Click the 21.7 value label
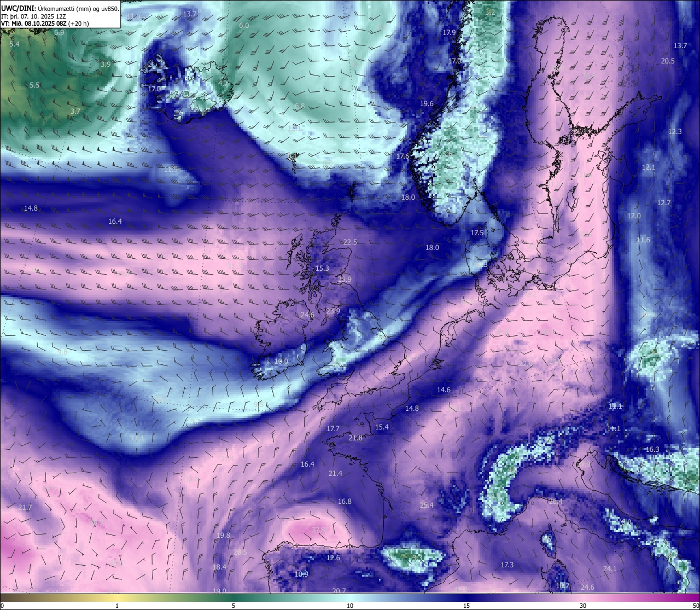The height and width of the screenshot is (610, 700). click(x=25, y=508)
